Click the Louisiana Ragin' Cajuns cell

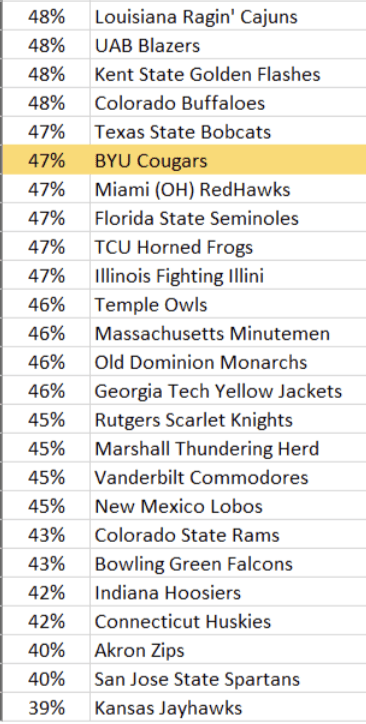[x=228, y=17]
